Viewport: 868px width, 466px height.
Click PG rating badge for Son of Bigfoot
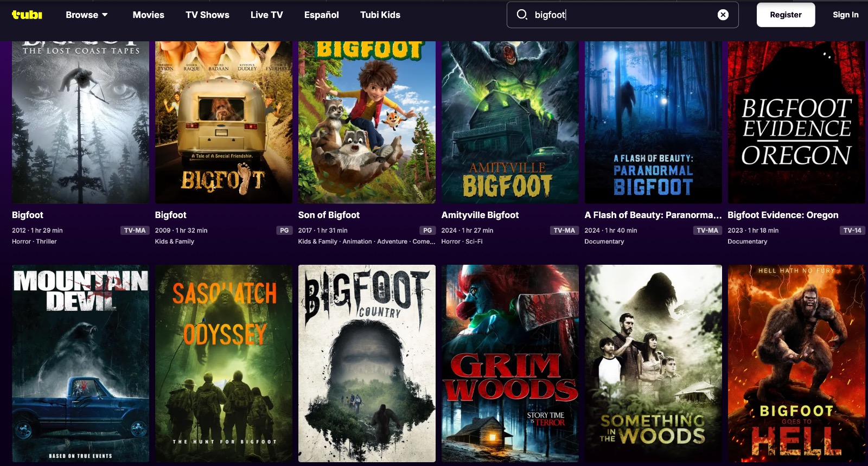(427, 231)
